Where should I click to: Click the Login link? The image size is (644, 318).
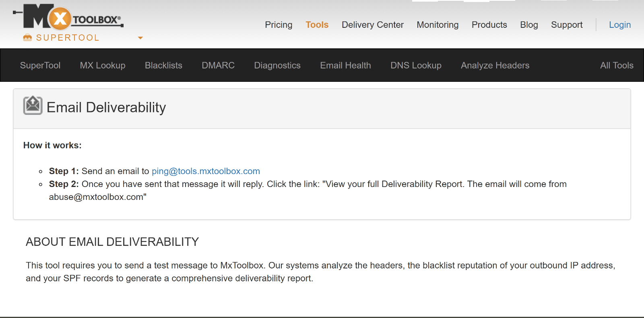pos(620,25)
